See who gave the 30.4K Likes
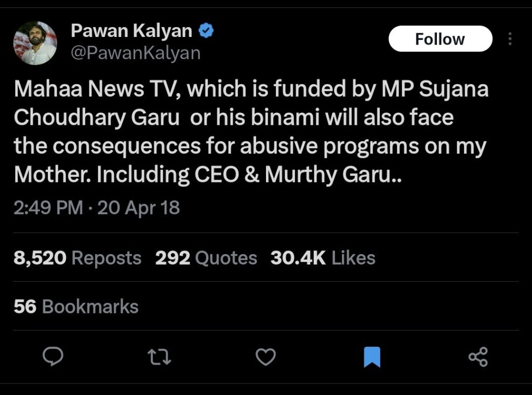 pyautogui.click(x=323, y=258)
